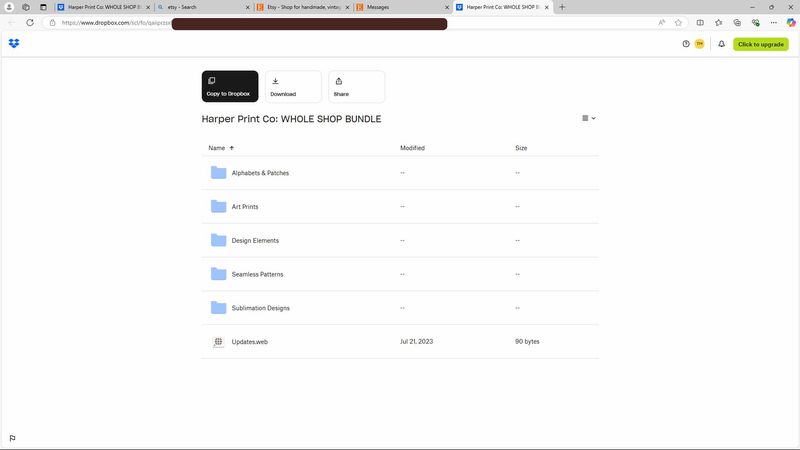
Task: Click the Dropbox logo icon
Action: coord(14,44)
